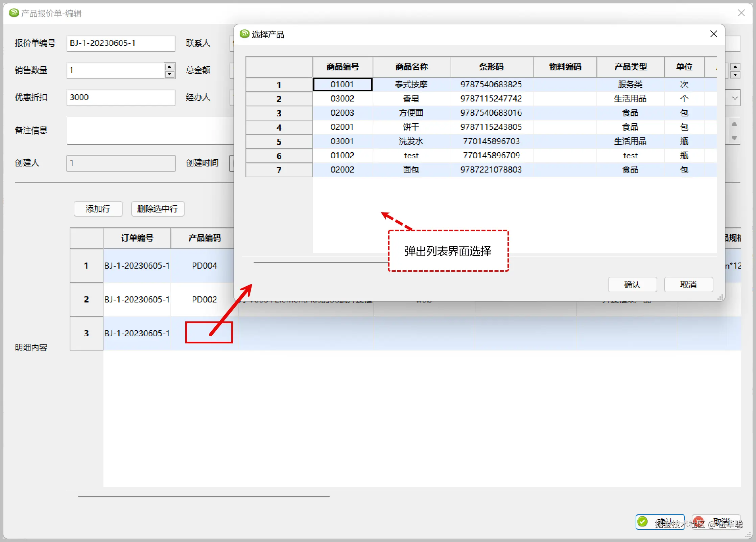Decrease 销售数量 with down spinner arrow
This screenshot has height=542, width=756.
(170, 74)
